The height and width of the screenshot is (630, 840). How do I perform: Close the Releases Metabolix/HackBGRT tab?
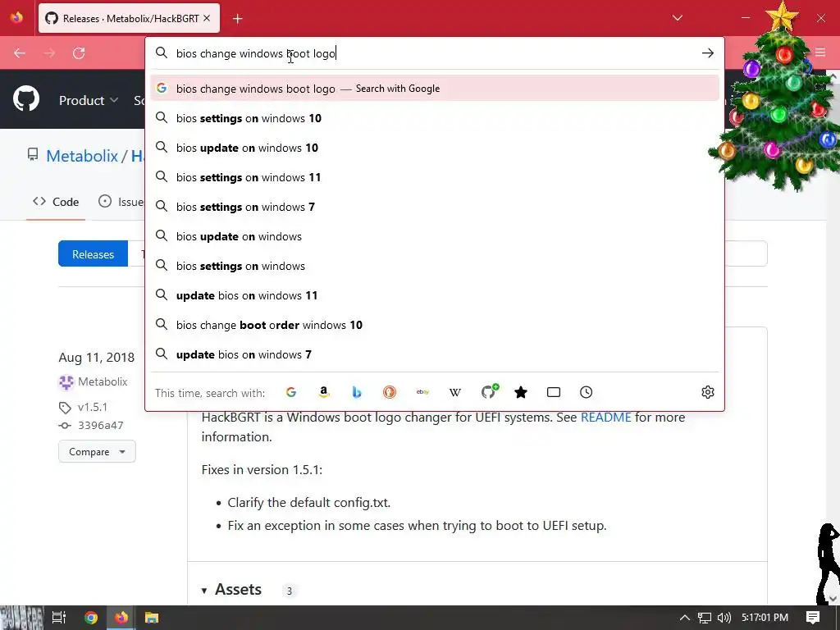207,18
